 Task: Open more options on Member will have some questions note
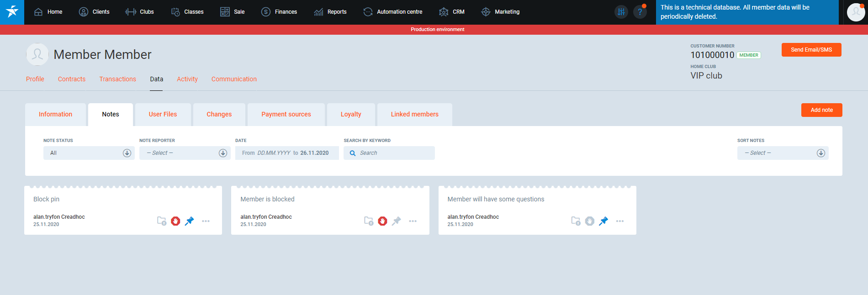(x=619, y=221)
